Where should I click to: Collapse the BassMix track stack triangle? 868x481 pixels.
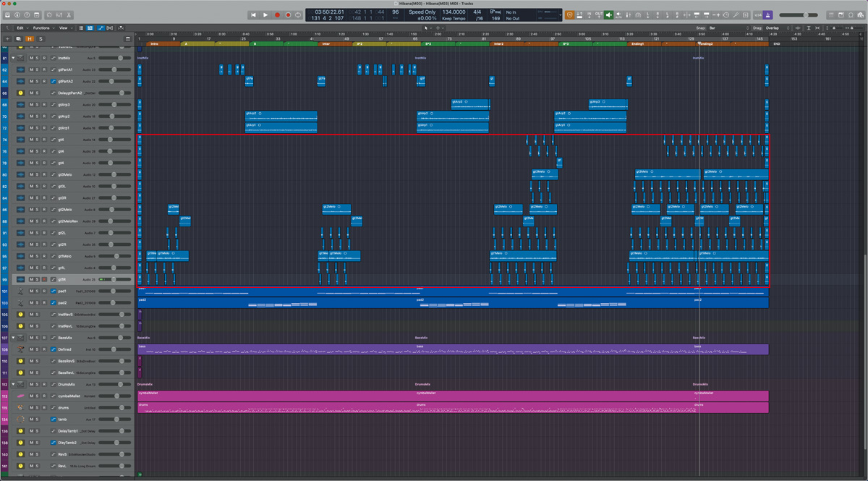13,338
